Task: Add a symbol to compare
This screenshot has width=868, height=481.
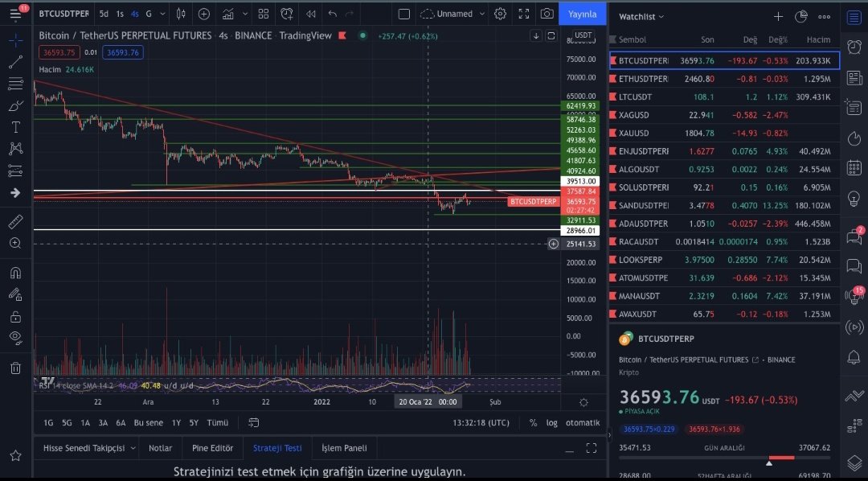Action: pyautogui.click(x=203, y=14)
